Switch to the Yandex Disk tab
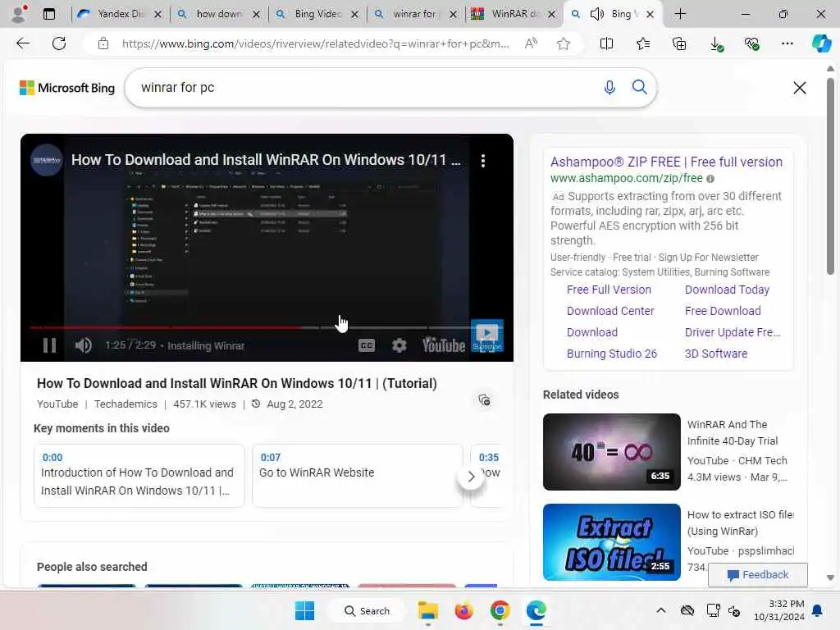The image size is (840, 630). 121,14
